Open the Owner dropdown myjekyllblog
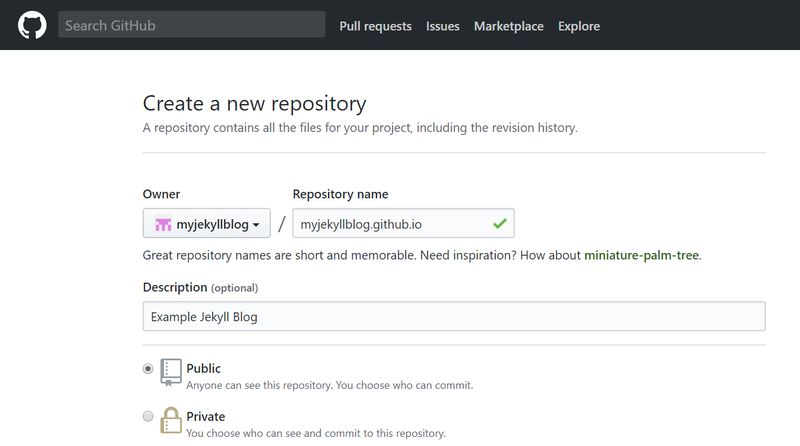This screenshot has width=800, height=446. point(207,223)
